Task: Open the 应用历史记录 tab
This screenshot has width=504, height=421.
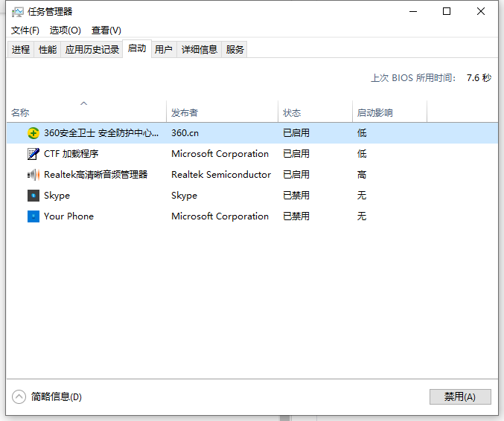Action: (x=92, y=49)
